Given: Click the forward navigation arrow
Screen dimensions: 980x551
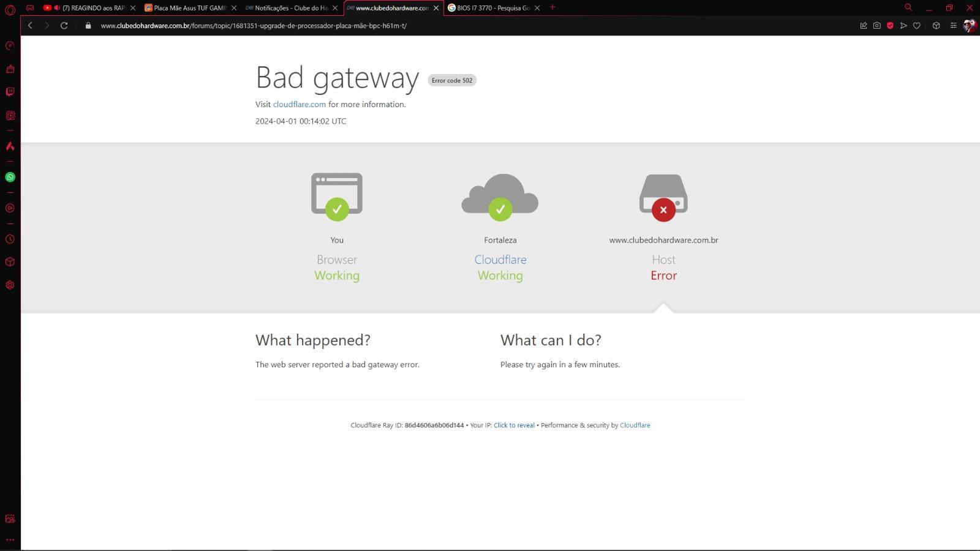Looking at the screenshot, I should tap(47, 26).
